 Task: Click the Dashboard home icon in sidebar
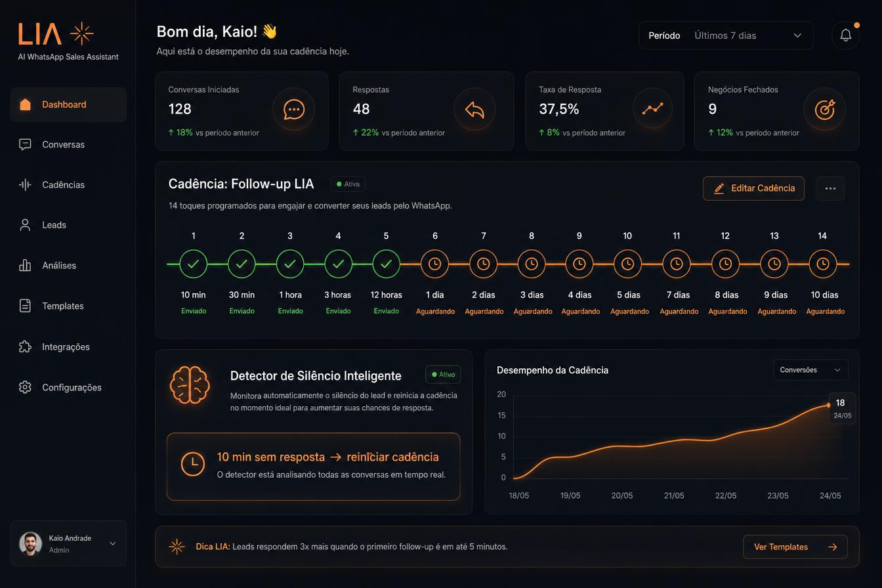point(25,104)
